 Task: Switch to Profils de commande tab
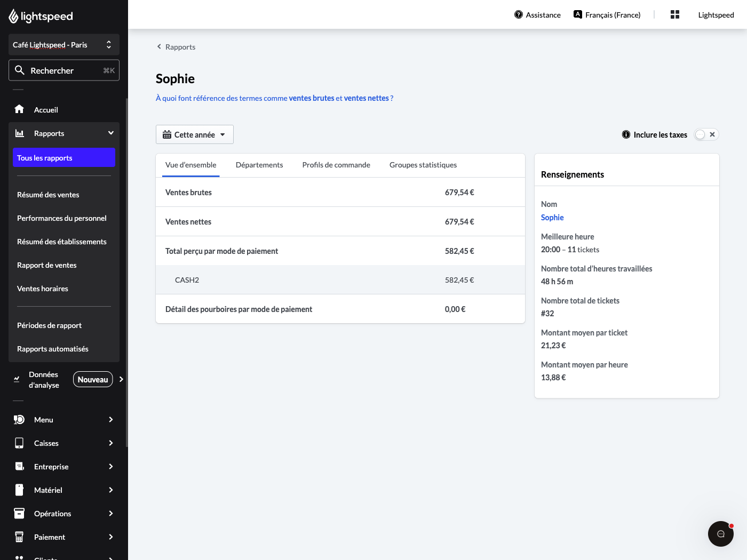coord(336,165)
